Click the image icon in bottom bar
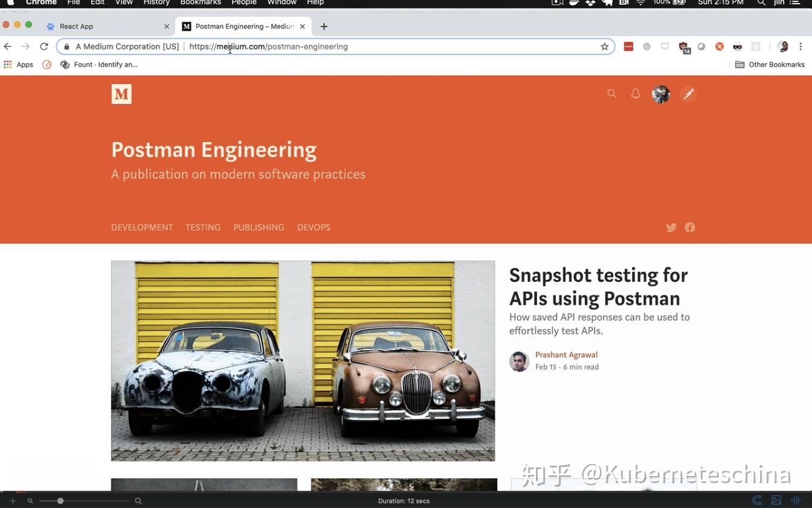This screenshot has width=812, height=508. 776,500
